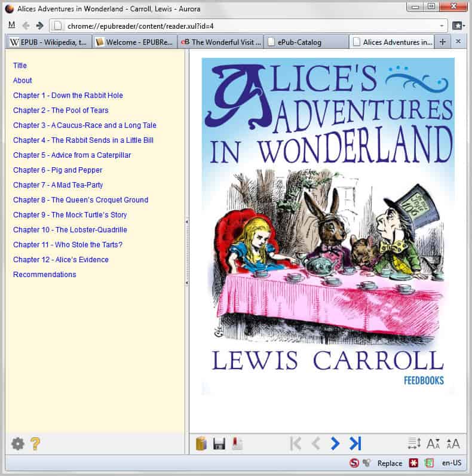This screenshot has height=476, width=472.
Task: Click the address bar URL field
Action: point(249,26)
